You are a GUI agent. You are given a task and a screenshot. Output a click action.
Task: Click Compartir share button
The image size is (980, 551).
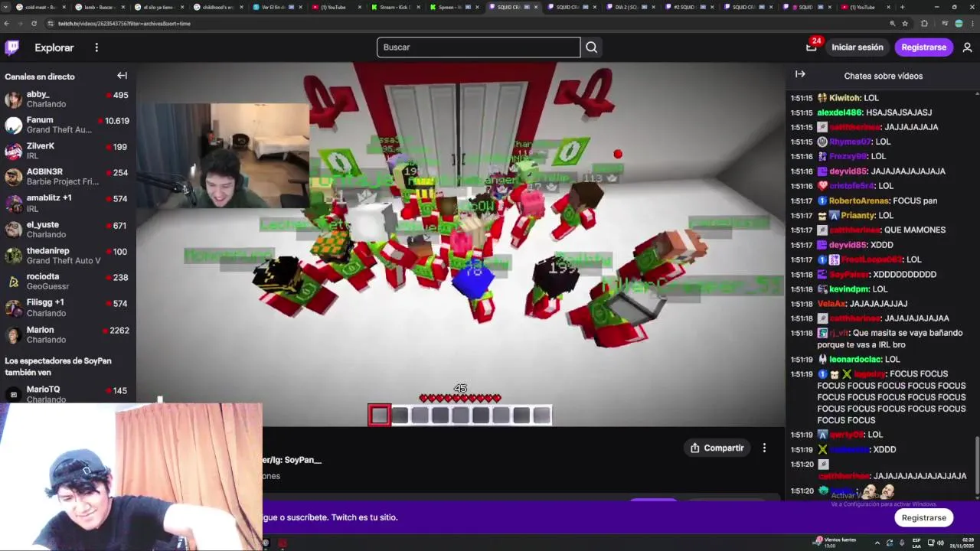[717, 448]
